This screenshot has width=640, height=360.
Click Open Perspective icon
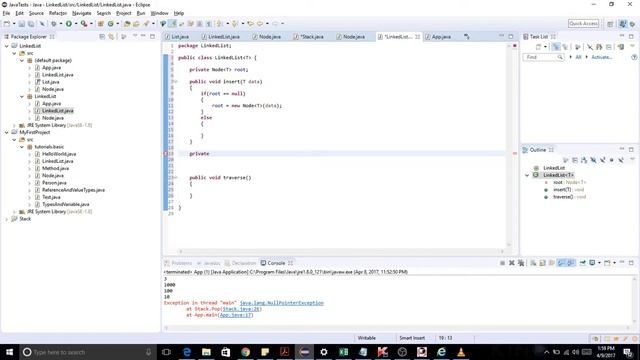[x=610, y=24]
